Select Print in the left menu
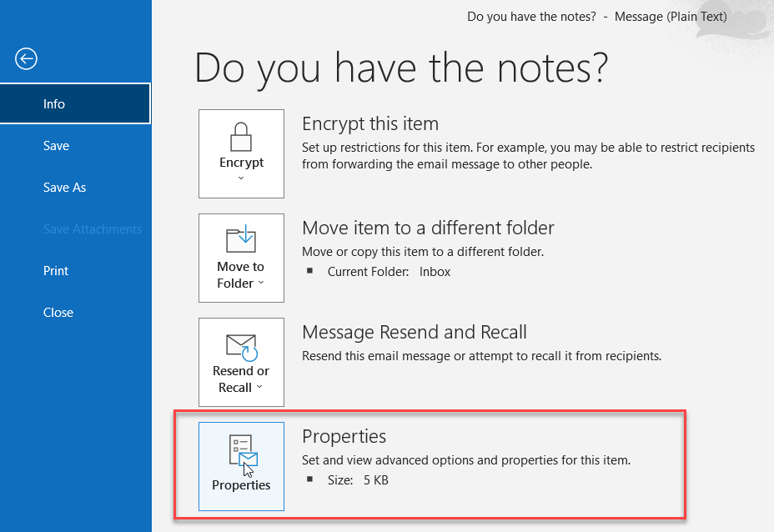 click(56, 271)
